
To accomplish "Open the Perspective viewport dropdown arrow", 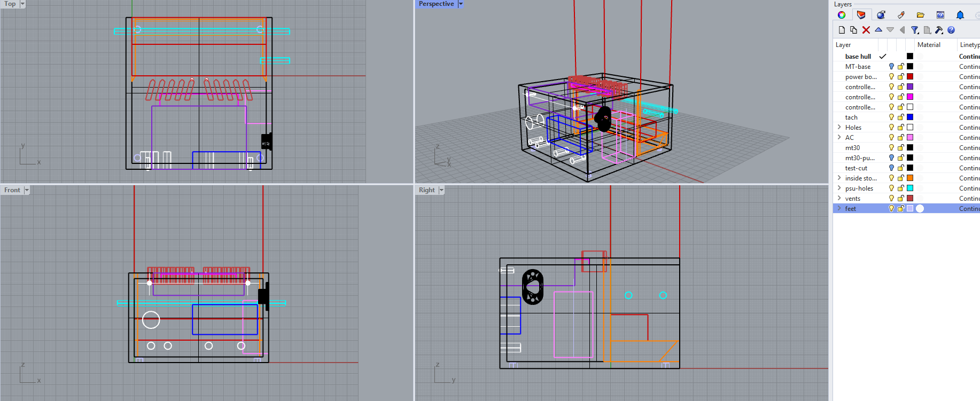I will 461,4.
